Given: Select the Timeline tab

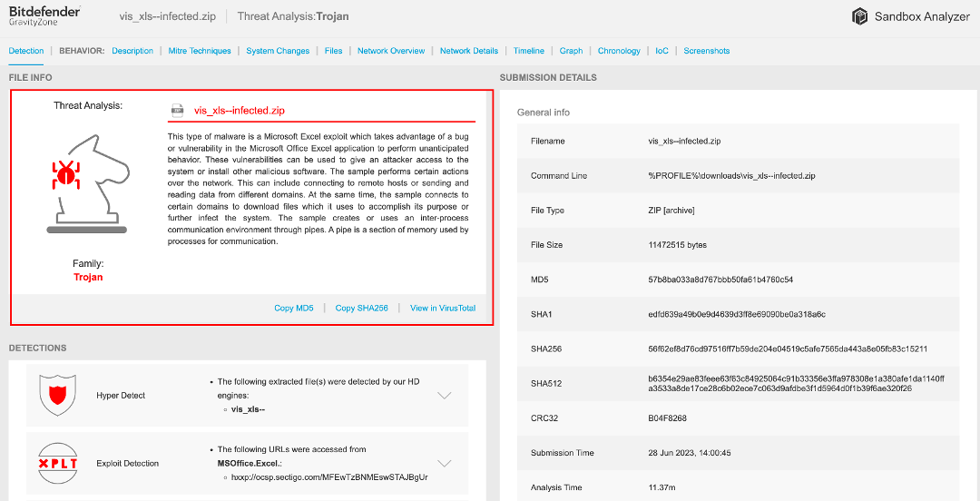Looking at the screenshot, I should point(529,51).
